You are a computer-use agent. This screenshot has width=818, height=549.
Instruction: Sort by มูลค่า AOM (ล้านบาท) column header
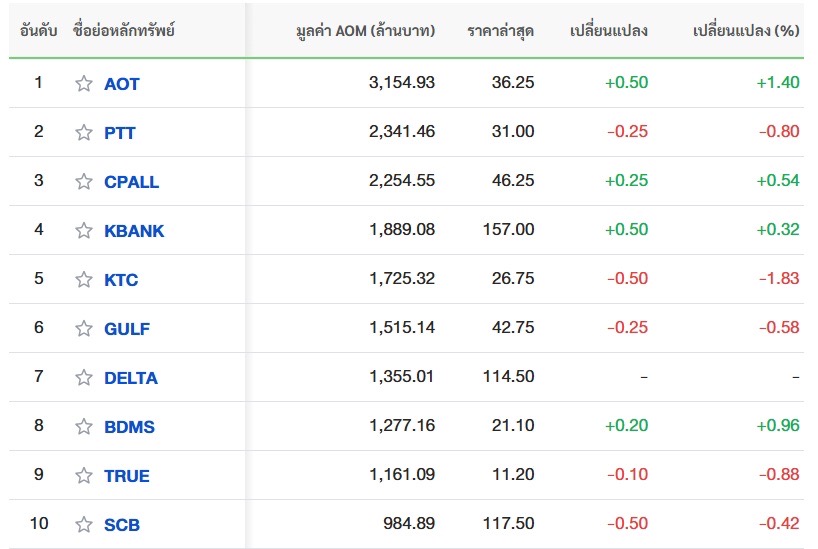[366, 31]
